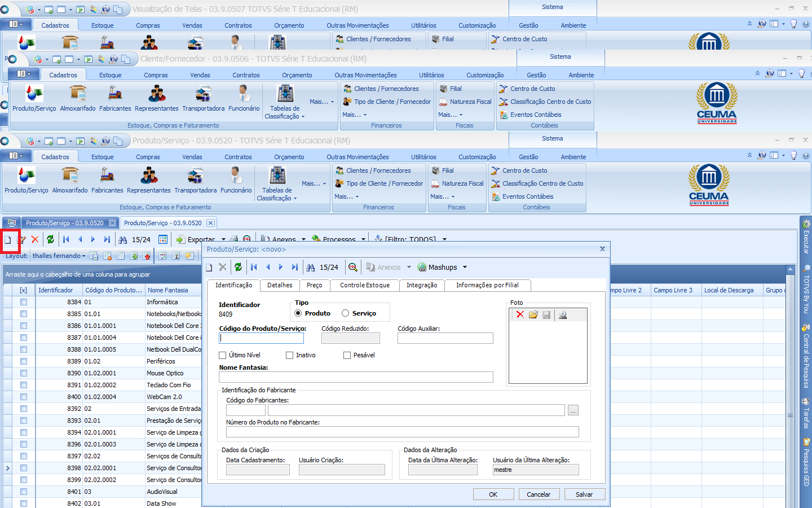This screenshot has height=508, width=812.
Task: Switch to Controle Estoque tab
Action: 365,285
